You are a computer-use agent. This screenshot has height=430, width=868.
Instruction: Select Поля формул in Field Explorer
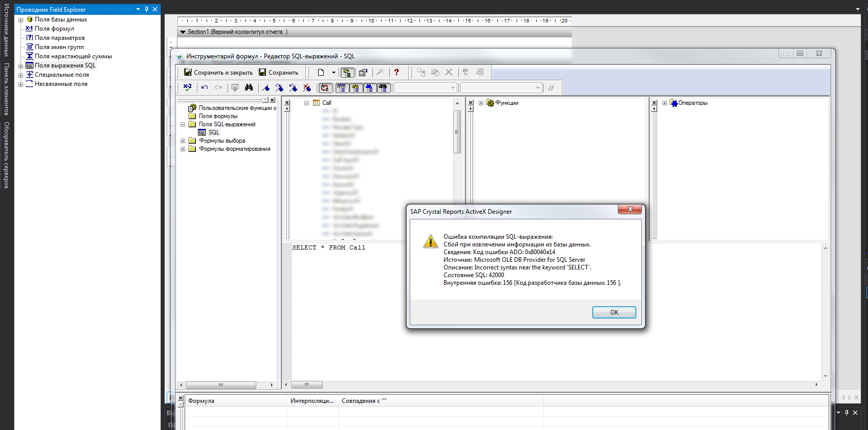(54, 29)
